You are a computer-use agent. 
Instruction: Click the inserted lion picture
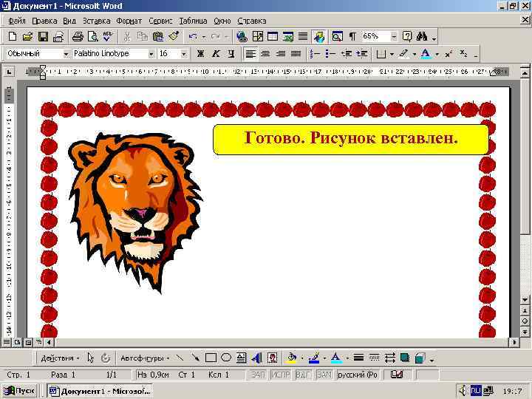(135, 212)
